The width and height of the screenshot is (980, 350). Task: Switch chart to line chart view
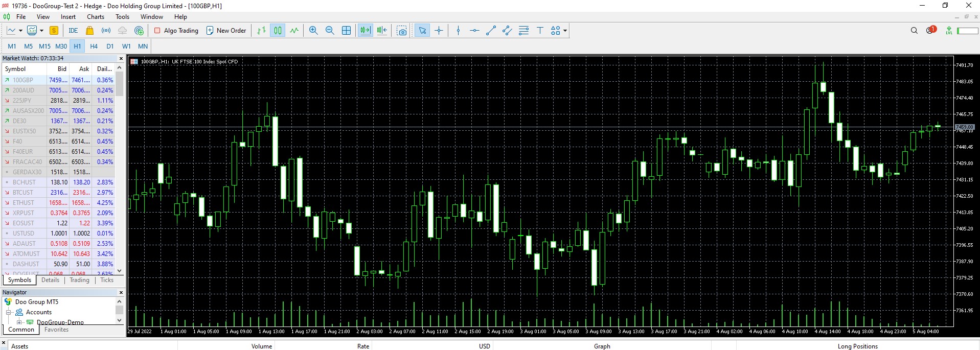pos(294,31)
